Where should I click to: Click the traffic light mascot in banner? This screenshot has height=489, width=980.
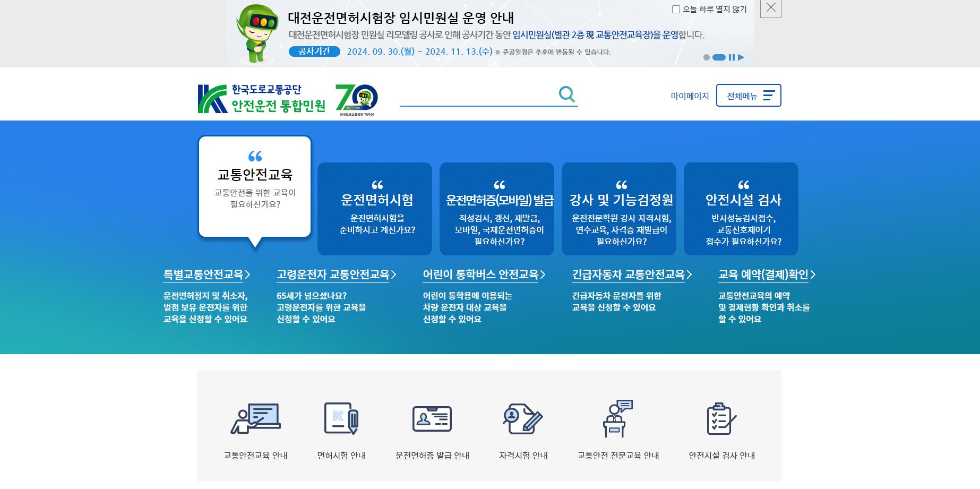point(257,33)
